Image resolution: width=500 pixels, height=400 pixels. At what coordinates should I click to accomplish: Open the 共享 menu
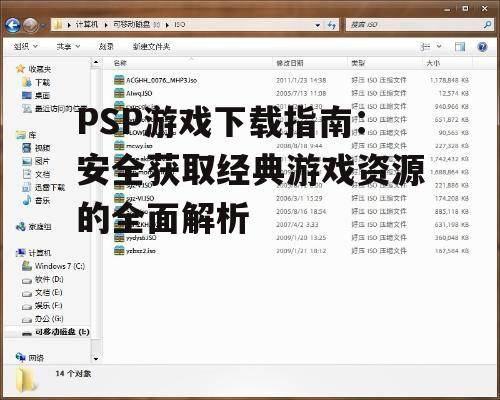click(x=68, y=47)
